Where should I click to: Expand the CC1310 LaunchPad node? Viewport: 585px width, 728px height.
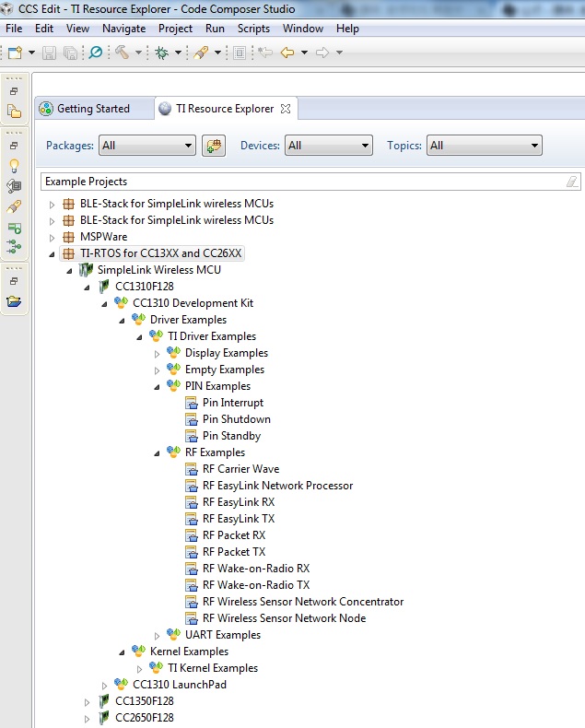(104, 686)
